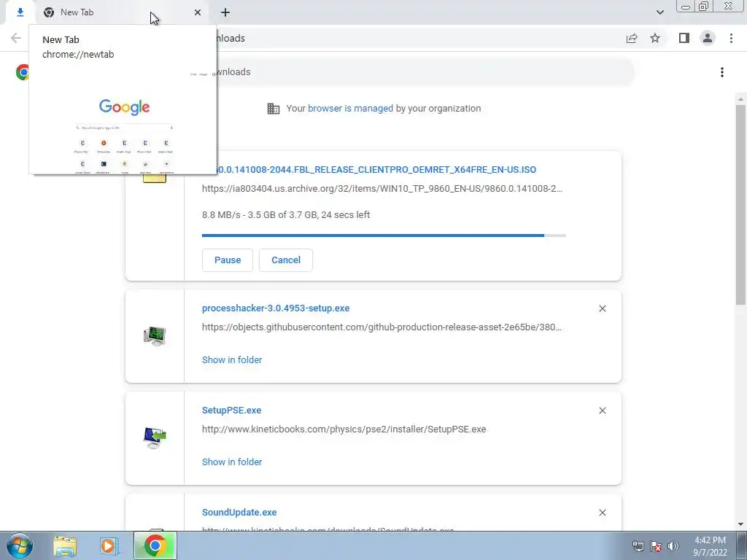Bookmark this page with the star icon
This screenshot has height=560, width=747.
click(x=655, y=38)
